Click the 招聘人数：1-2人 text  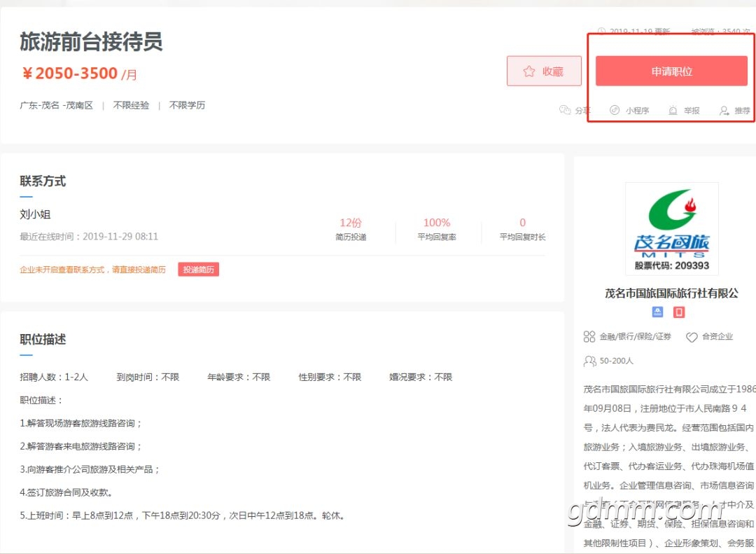point(54,377)
